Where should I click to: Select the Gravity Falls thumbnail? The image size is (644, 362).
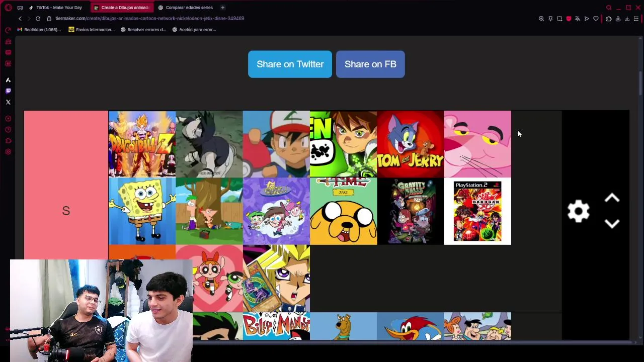click(x=411, y=211)
